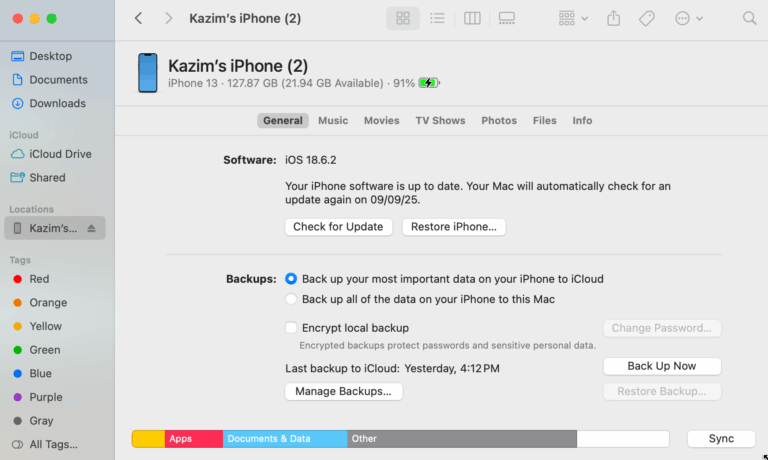Image resolution: width=768 pixels, height=460 pixels.
Task: Switch to the Music tab
Action: (x=333, y=121)
